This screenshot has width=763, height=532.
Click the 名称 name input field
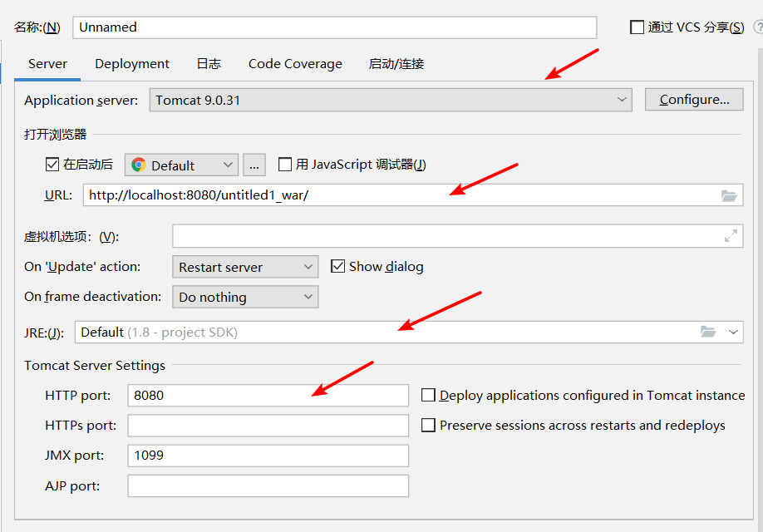pyautogui.click(x=335, y=27)
